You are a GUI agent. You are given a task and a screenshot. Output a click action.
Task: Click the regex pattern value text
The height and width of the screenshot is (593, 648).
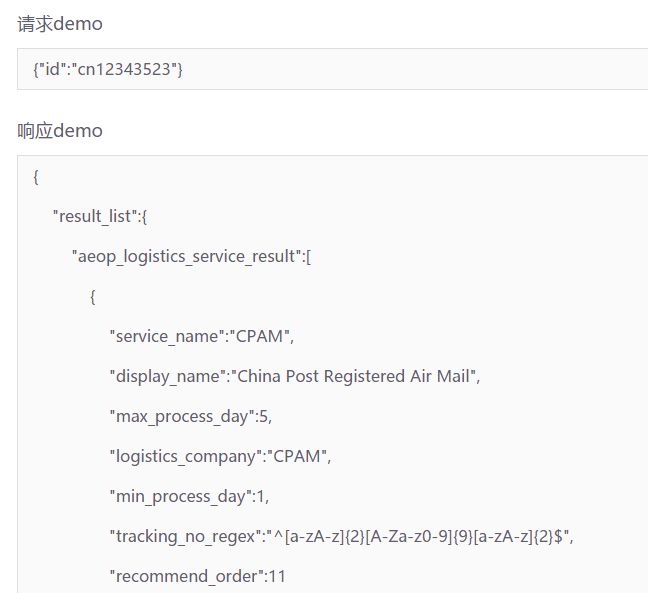[x=418, y=536]
